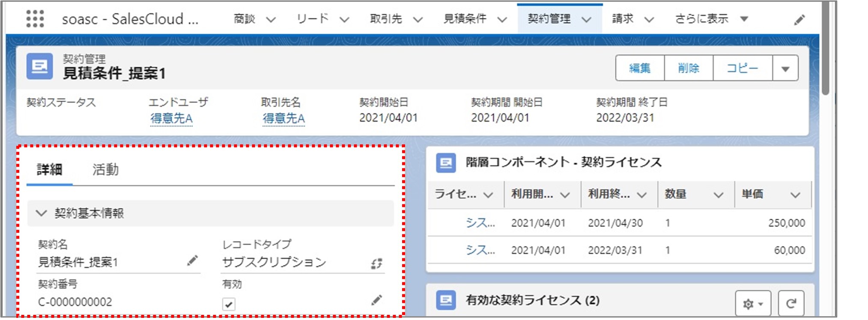
Task: Open 階層コンポーネント - 契約ライセンス title
Action: pos(564,162)
